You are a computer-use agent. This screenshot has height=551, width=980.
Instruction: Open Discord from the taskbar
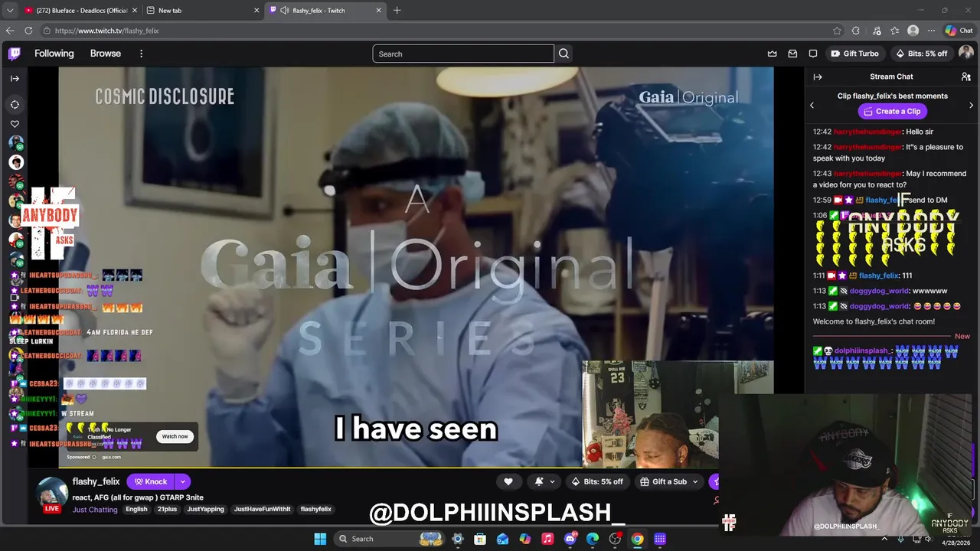tap(570, 539)
